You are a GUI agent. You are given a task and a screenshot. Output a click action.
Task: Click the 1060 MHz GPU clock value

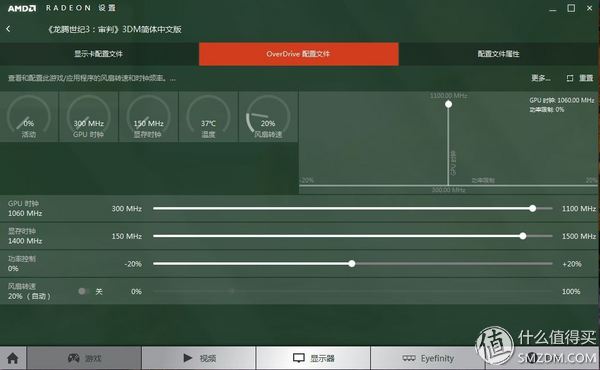25,214
